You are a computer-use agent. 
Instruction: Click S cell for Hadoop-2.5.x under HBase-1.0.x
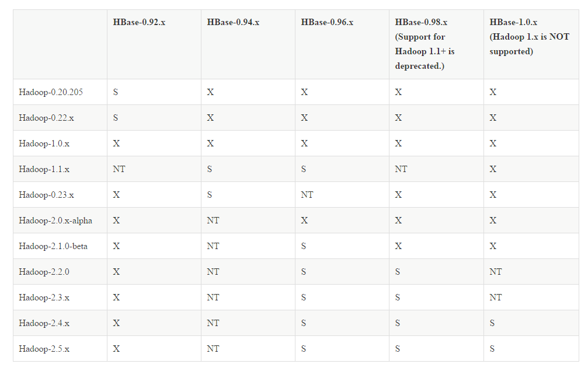(492, 349)
